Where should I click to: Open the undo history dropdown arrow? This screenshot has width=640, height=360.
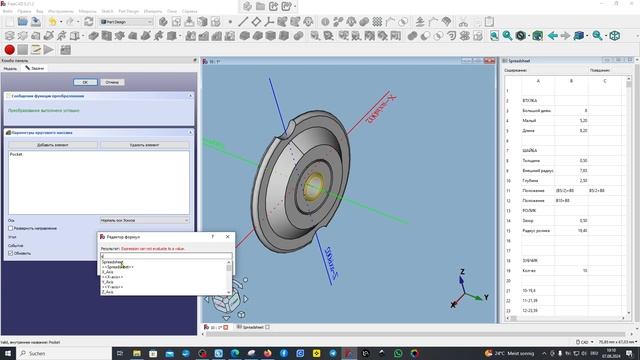61,22
